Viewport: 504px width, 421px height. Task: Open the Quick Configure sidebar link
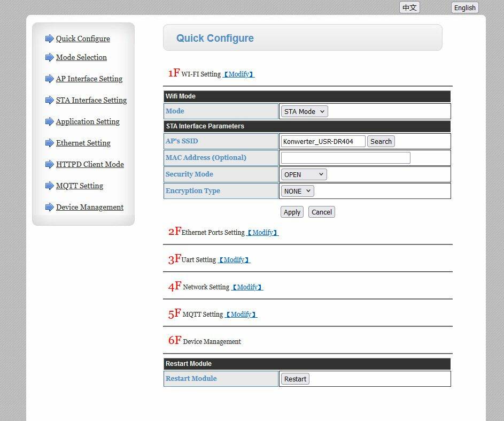[x=83, y=39]
